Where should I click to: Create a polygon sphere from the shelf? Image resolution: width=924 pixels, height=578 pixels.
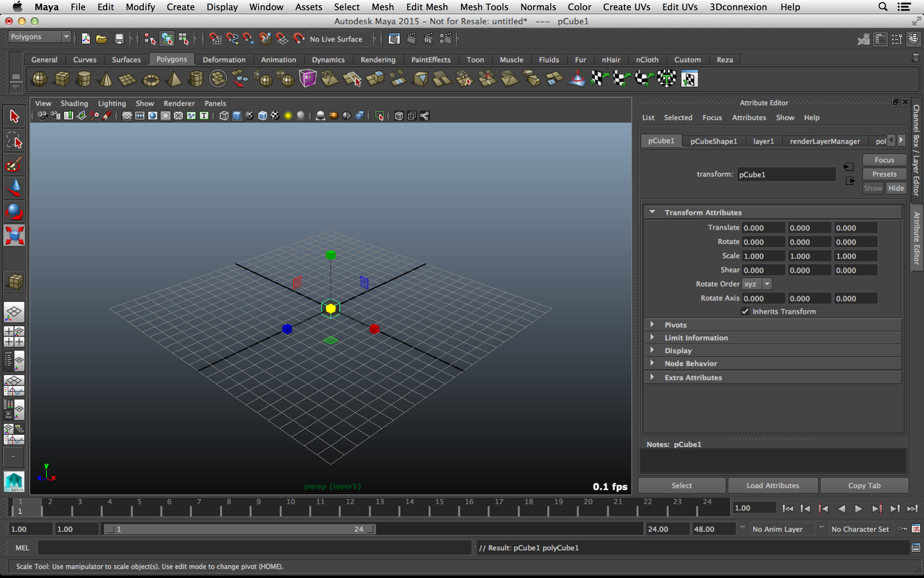[38, 78]
